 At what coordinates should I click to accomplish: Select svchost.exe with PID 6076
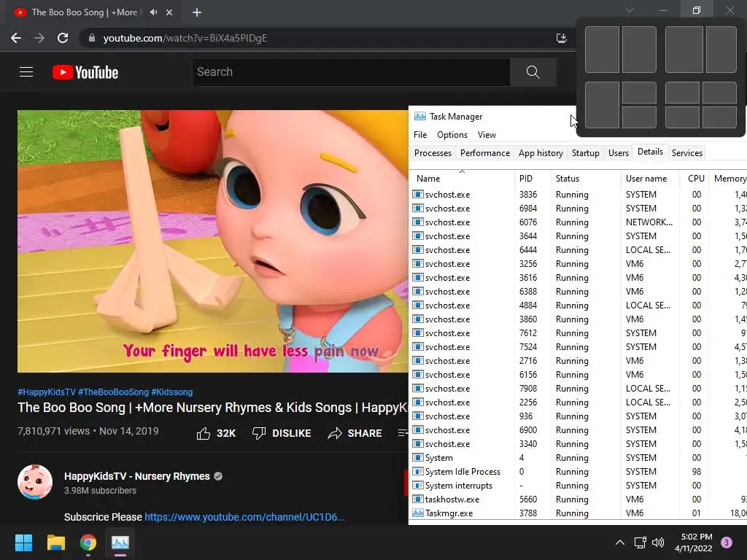(x=578, y=222)
